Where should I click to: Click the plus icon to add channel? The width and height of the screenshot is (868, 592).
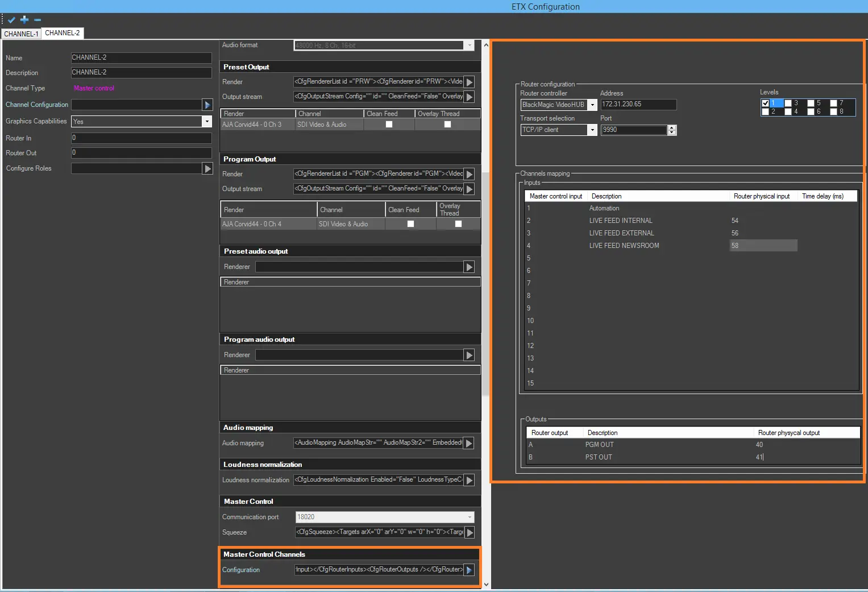[24, 20]
